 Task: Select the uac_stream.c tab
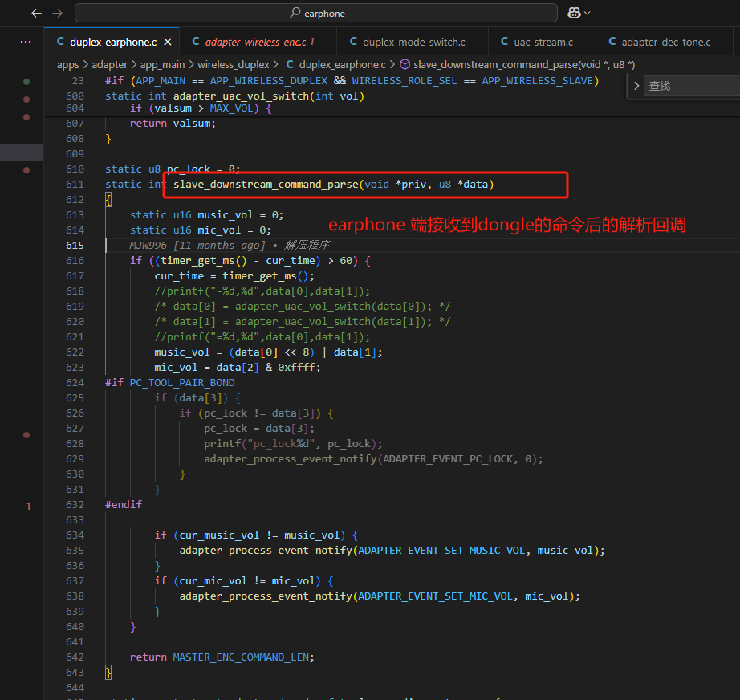coord(537,42)
